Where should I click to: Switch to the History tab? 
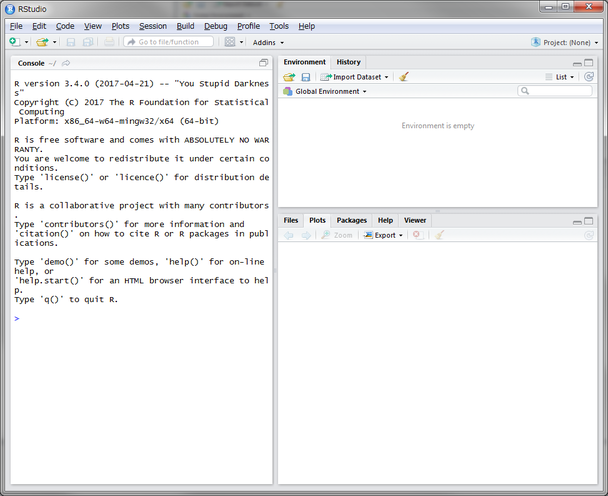pyautogui.click(x=348, y=62)
